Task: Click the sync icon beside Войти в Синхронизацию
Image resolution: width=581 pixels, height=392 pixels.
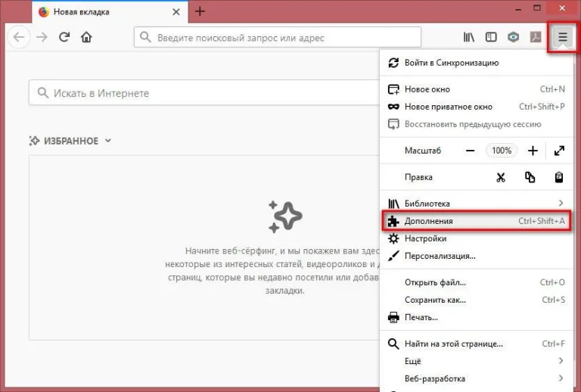Action: (393, 63)
